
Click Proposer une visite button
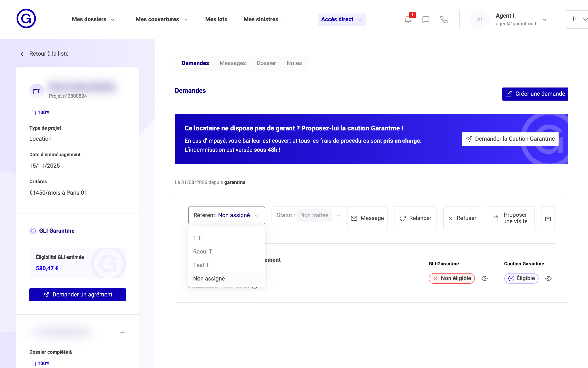[x=510, y=218]
